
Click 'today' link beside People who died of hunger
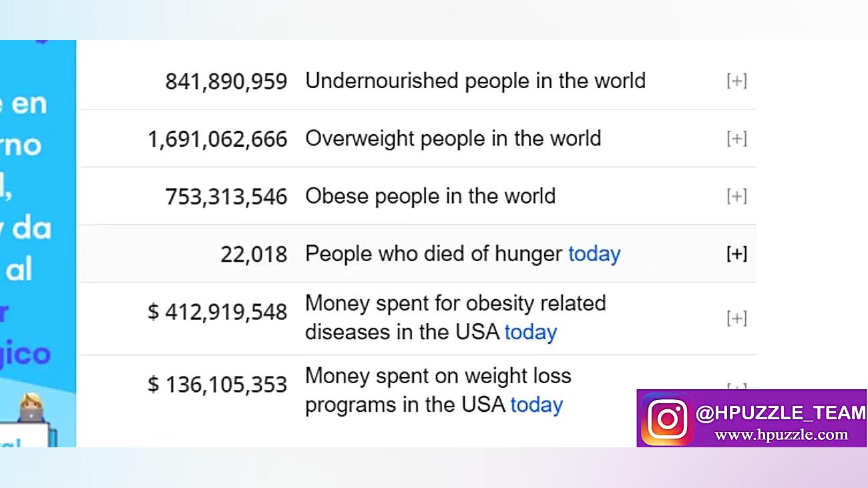click(x=594, y=254)
